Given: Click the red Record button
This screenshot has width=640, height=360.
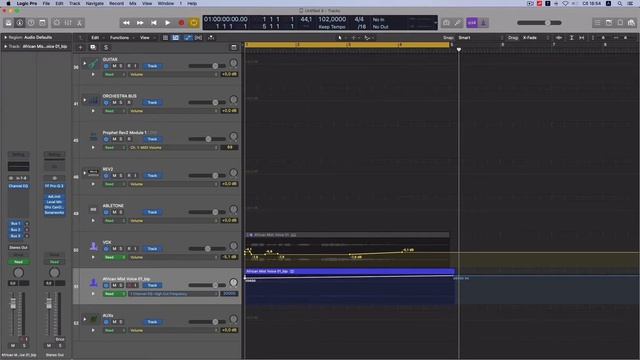Looking at the screenshot, I should tap(181, 23).
